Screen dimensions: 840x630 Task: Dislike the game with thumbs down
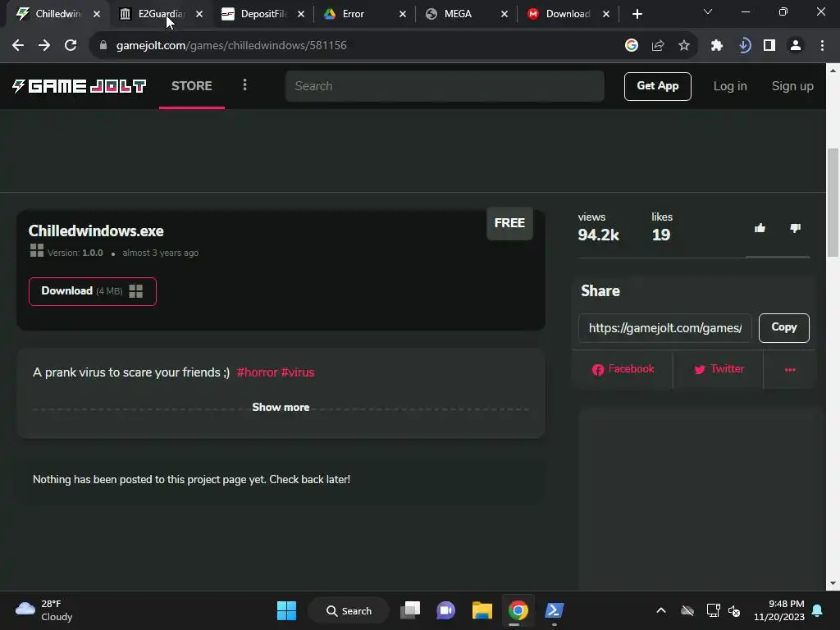795,228
